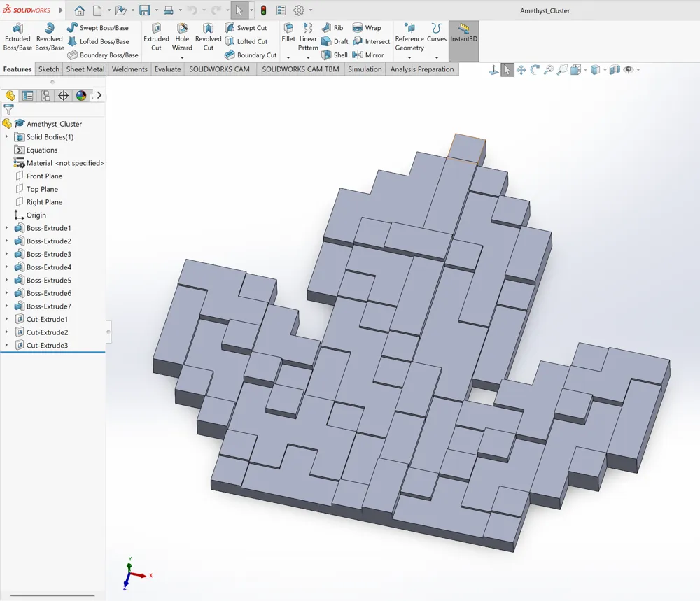The image size is (700, 601).
Task: Open the Hide/Show Items dropdown
Action: tap(629, 69)
